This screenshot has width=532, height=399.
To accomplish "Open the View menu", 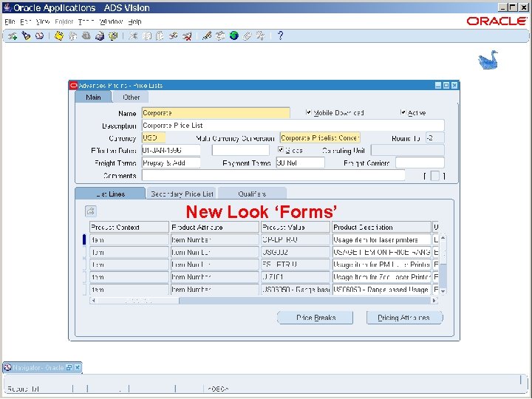I will tap(43, 21).
